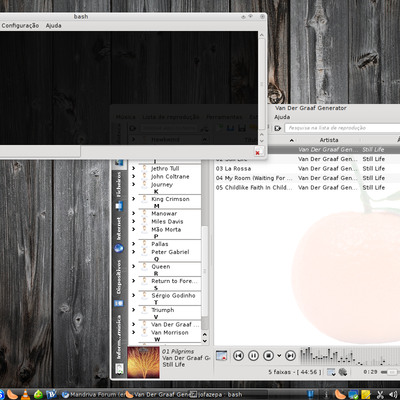Image resolution: width=400 pixels, height=400 pixels.
Task: Select Pallas in the collection tree
Action: pos(160,244)
